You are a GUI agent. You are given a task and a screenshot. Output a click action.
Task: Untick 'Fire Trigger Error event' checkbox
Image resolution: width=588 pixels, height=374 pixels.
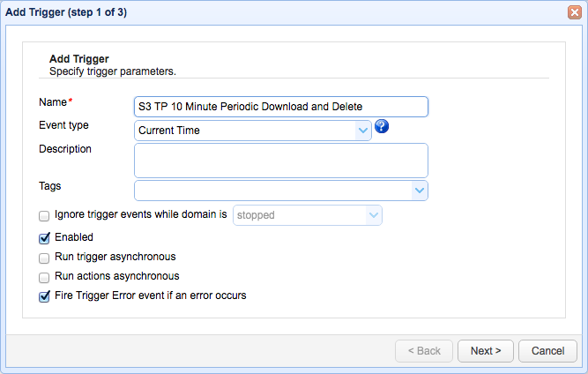coord(44,297)
